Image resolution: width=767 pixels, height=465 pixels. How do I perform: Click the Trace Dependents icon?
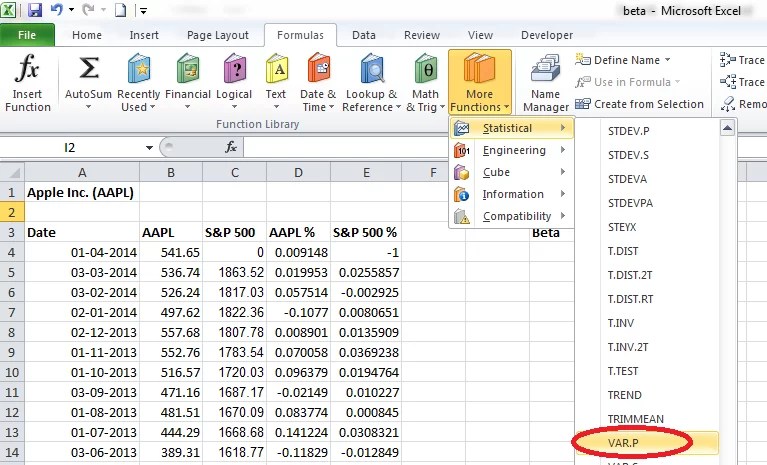727,82
